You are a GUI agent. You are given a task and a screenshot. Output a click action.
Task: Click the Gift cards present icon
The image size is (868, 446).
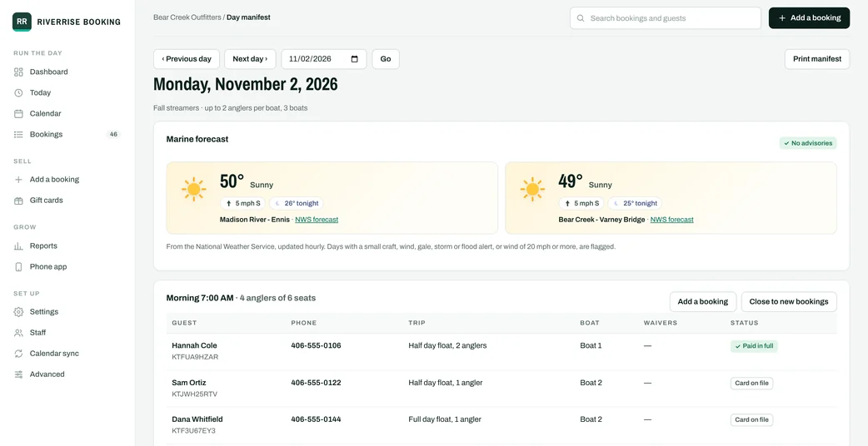coord(18,201)
